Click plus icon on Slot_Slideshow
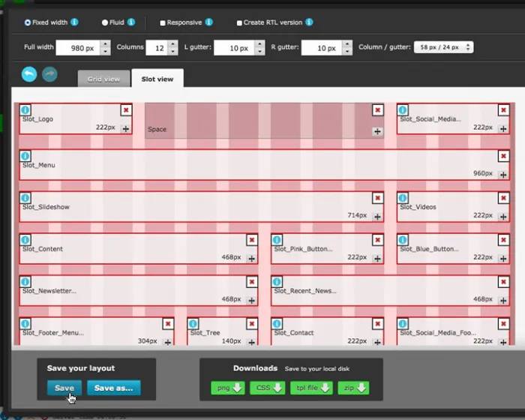The image size is (525, 420). (377, 216)
